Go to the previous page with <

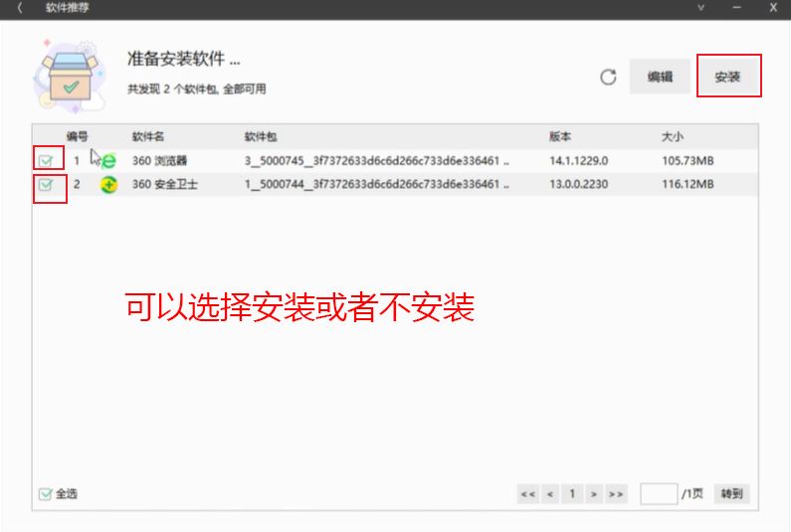pyautogui.click(x=550, y=493)
